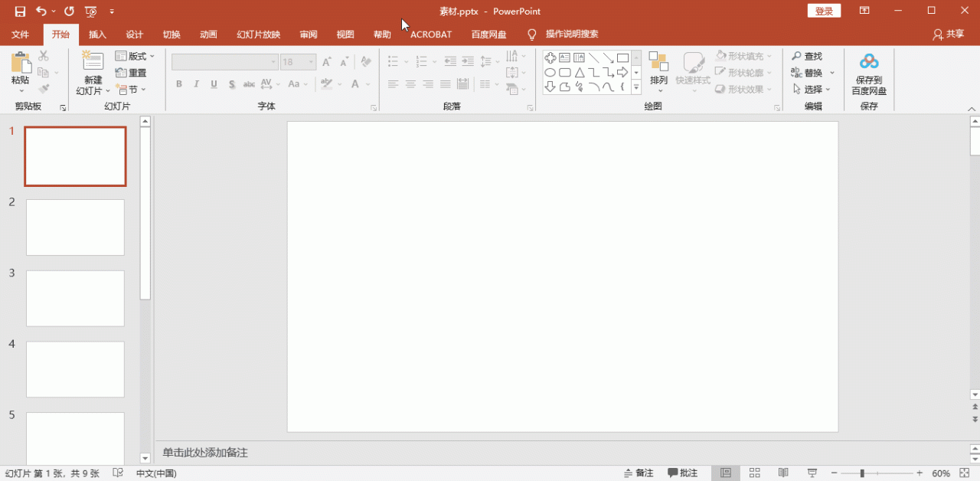Viewport: 980px width, 481px height.
Task: Start slideshow from status bar icon
Action: click(x=812, y=473)
